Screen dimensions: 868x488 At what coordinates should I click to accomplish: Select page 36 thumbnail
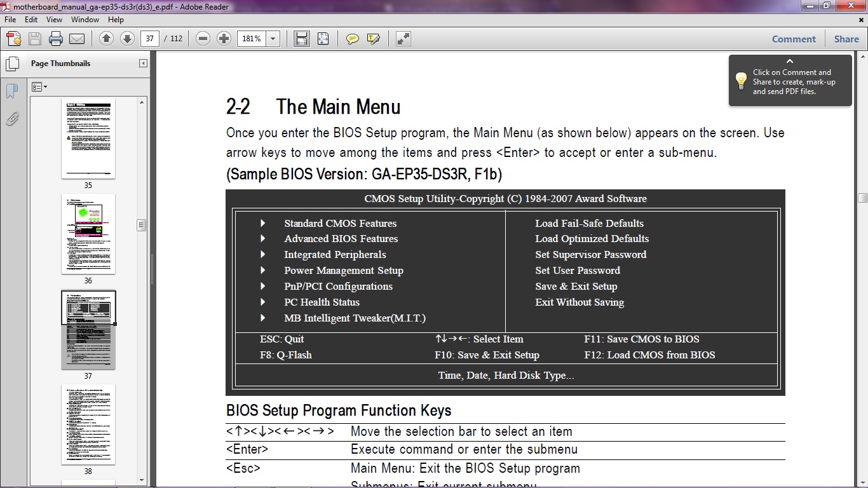tap(88, 234)
